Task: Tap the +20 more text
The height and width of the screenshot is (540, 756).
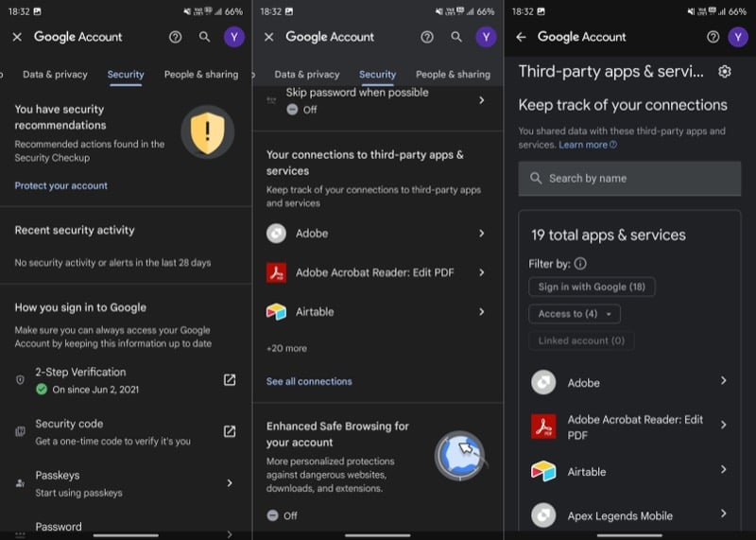Action: [x=286, y=348]
